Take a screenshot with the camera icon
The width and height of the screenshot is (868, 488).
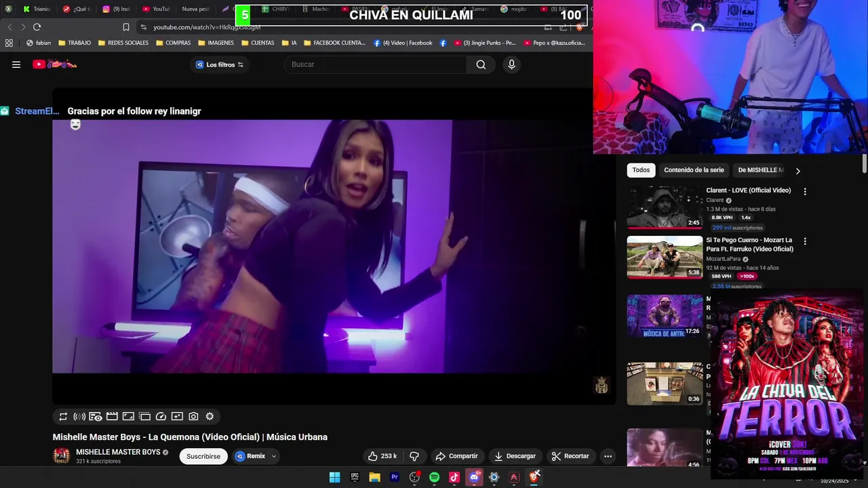tap(193, 417)
